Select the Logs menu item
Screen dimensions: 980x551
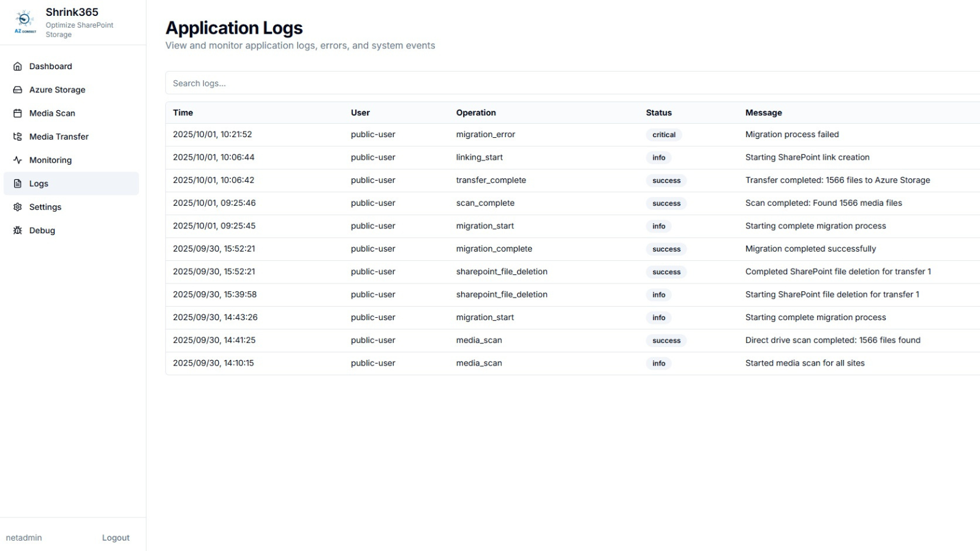(x=71, y=184)
